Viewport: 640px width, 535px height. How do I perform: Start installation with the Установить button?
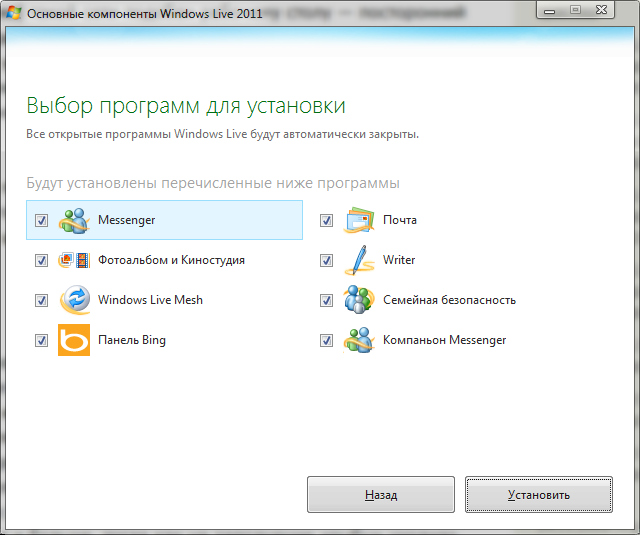pyautogui.click(x=539, y=494)
